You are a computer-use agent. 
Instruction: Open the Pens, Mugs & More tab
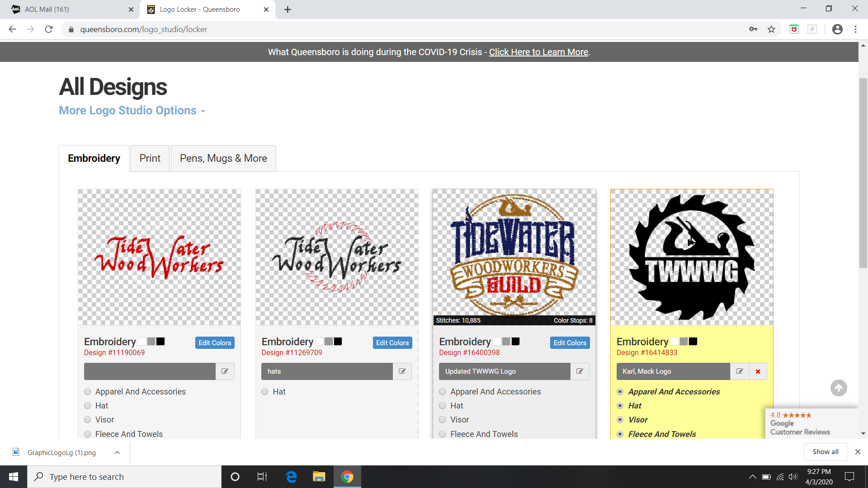[x=223, y=158]
